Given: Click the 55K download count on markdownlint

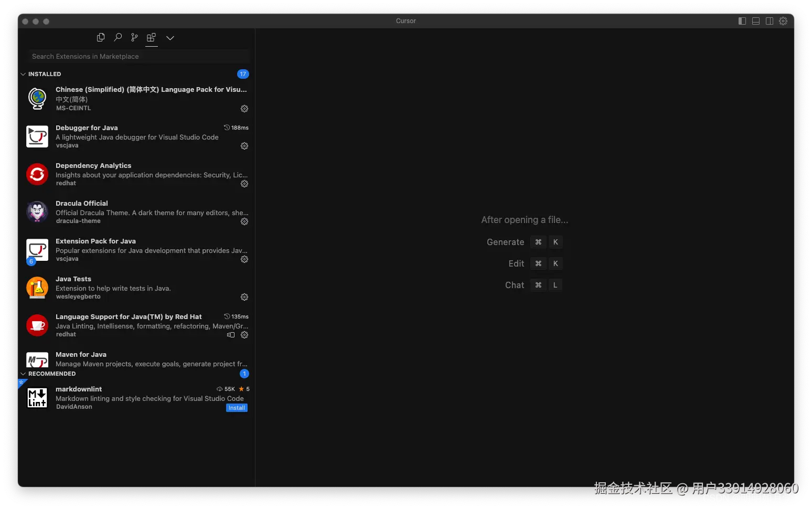Looking at the screenshot, I should (x=226, y=389).
